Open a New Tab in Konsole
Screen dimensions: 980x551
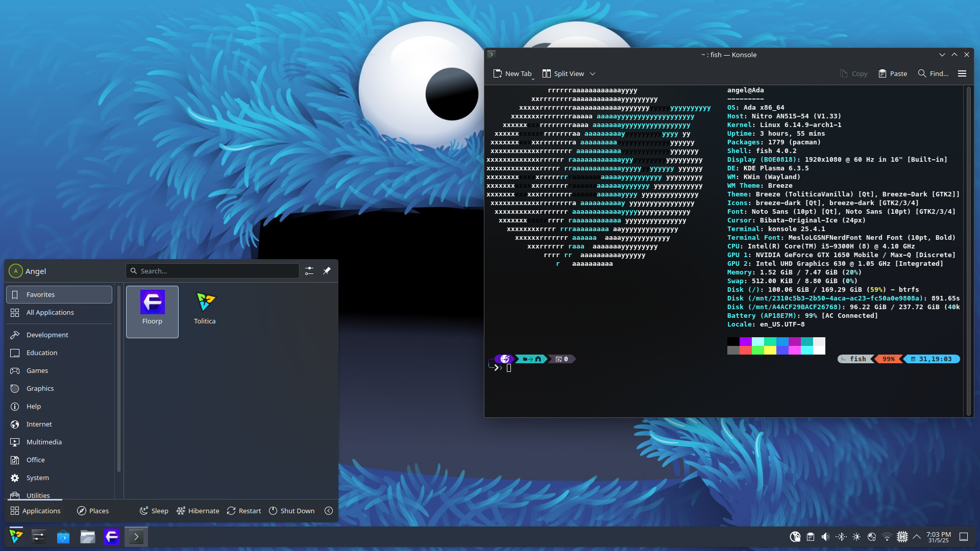(x=512, y=73)
